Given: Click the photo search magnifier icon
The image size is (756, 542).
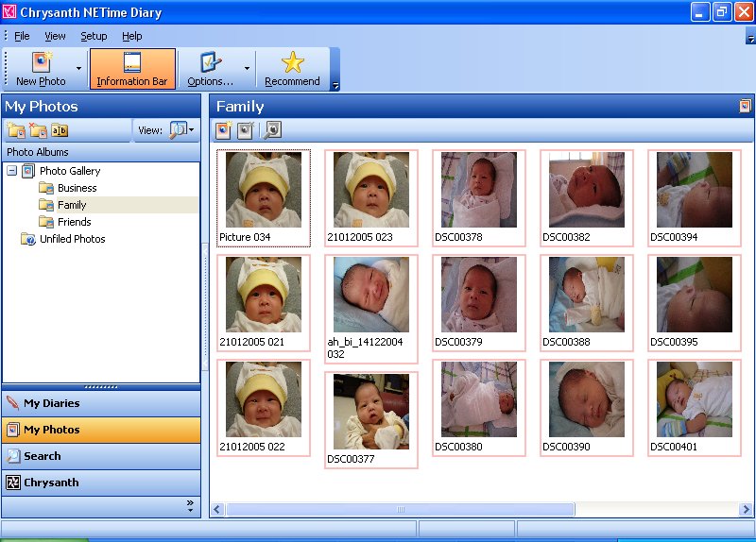Looking at the screenshot, I should click(x=273, y=130).
